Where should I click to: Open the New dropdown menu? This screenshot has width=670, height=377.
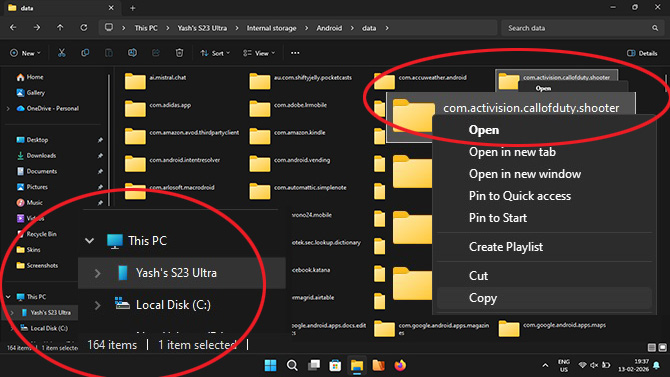(x=26, y=53)
